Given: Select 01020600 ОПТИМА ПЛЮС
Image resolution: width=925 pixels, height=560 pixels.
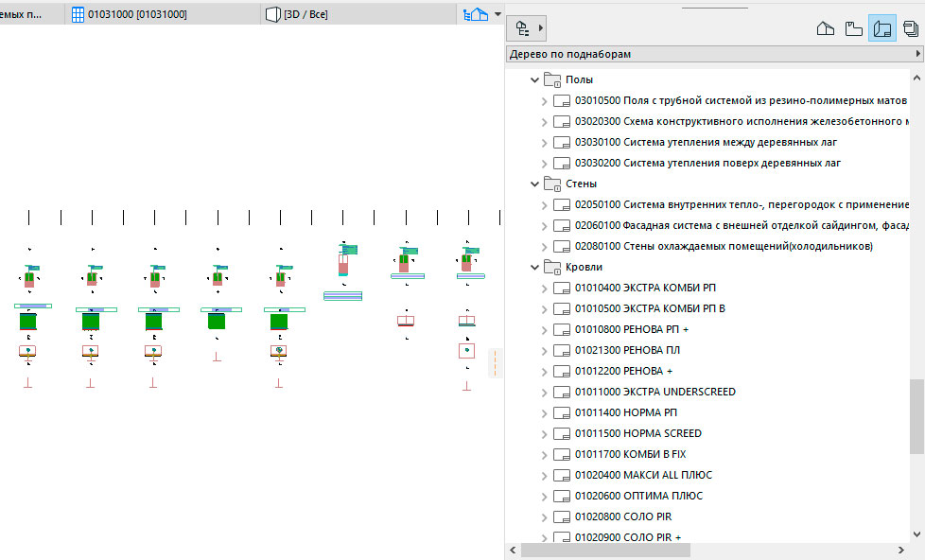Looking at the screenshot, I should point(638,496).
